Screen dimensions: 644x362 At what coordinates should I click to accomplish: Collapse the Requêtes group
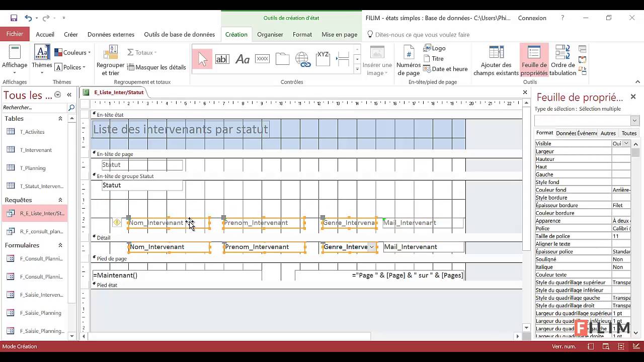(x=60, y=200)
